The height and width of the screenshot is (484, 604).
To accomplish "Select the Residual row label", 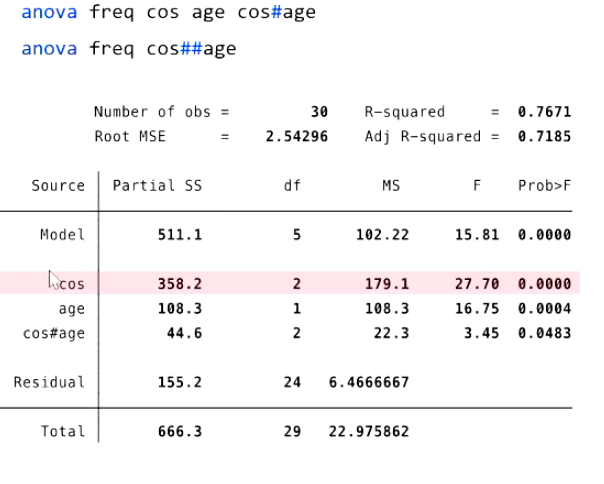I will [x=49, y=382].
